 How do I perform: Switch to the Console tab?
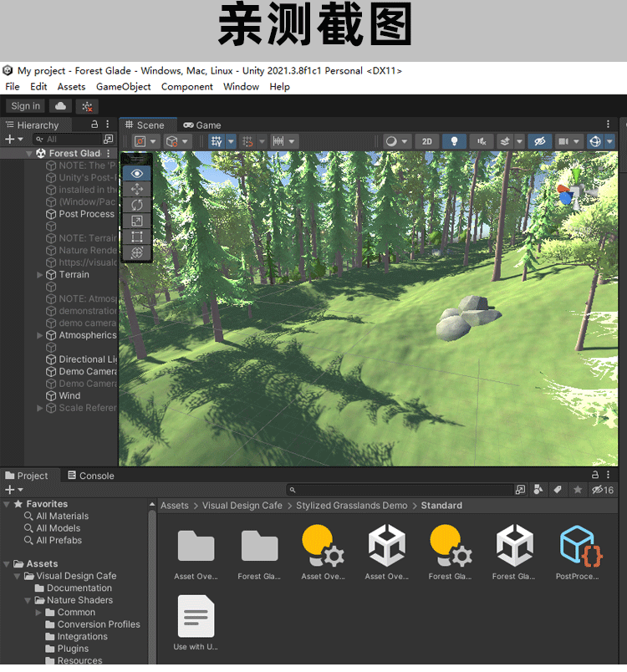pos(91,476)
